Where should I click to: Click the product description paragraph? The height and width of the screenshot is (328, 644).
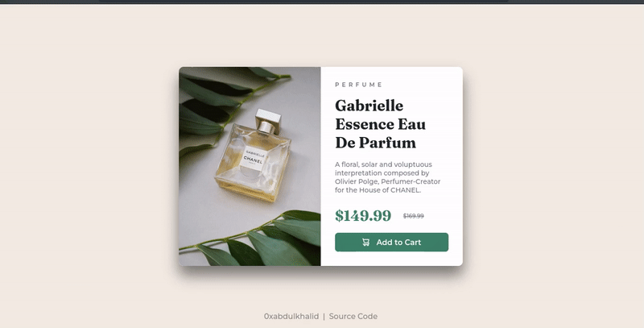[388, 177]
